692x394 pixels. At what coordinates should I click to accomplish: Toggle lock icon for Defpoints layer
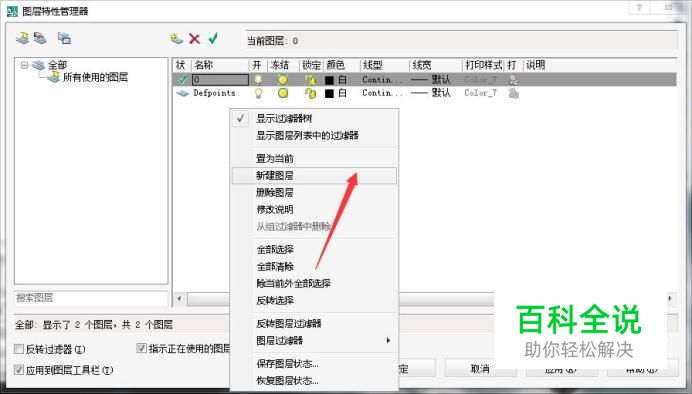point(311,93)
